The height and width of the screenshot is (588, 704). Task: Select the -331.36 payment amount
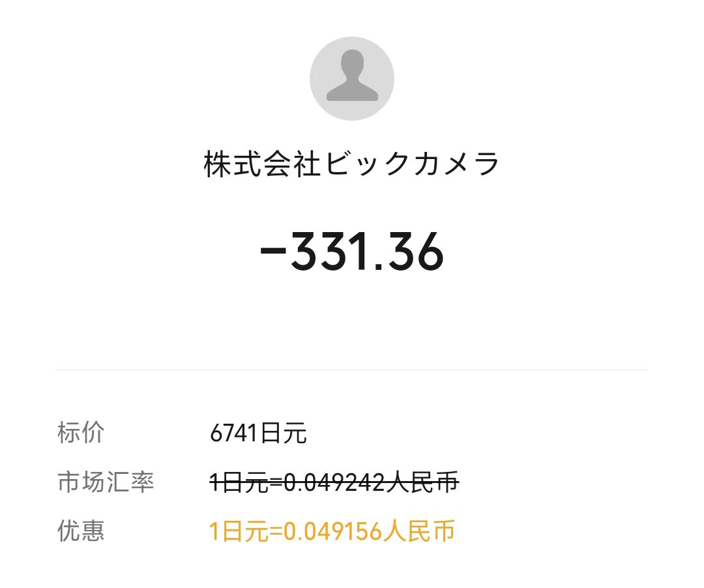click(x=352, y=252)
